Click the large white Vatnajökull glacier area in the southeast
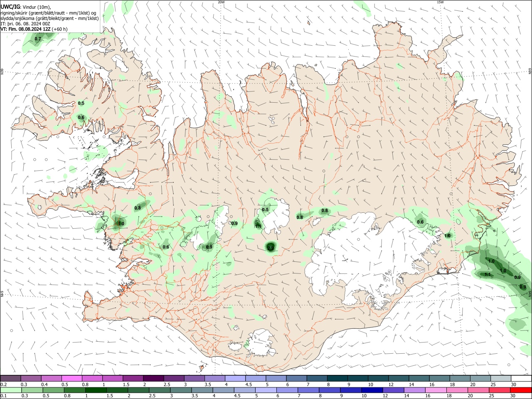This screenshot has height=399, width=532. coord(370,258)
